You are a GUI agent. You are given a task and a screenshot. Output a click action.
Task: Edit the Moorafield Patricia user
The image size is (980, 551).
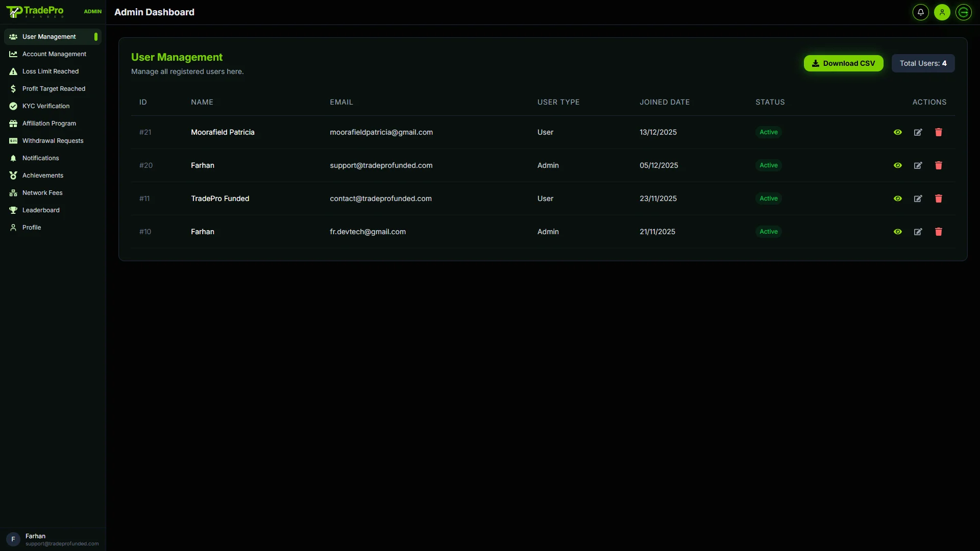click(918, 132)
